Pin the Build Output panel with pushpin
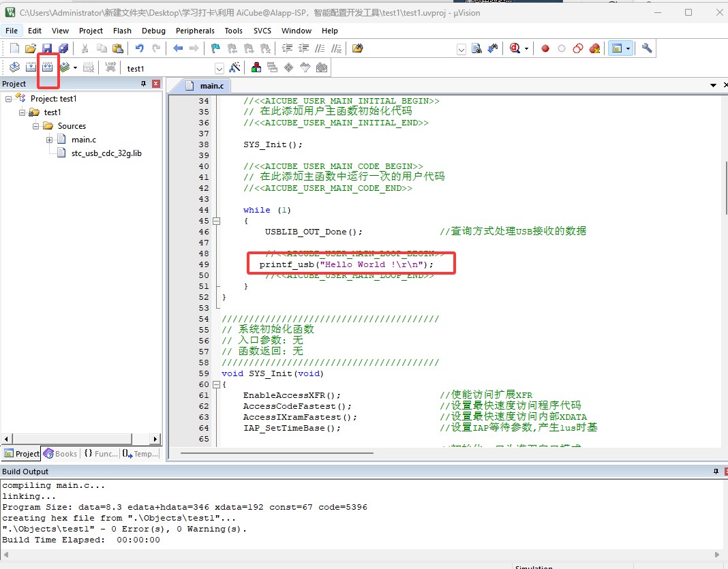This screenshot has width=728, height=569. pos(716,472)
